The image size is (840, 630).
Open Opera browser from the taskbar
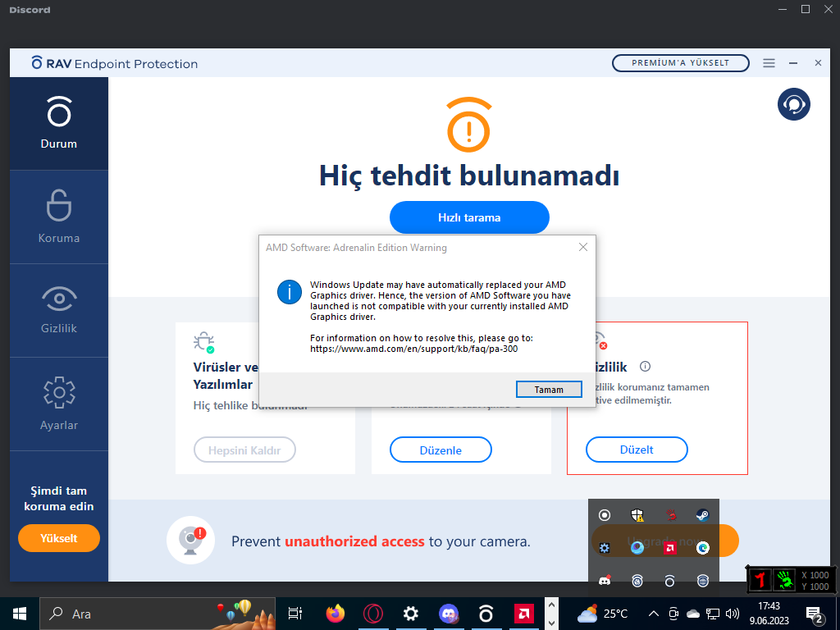click(x=373, y=614)
